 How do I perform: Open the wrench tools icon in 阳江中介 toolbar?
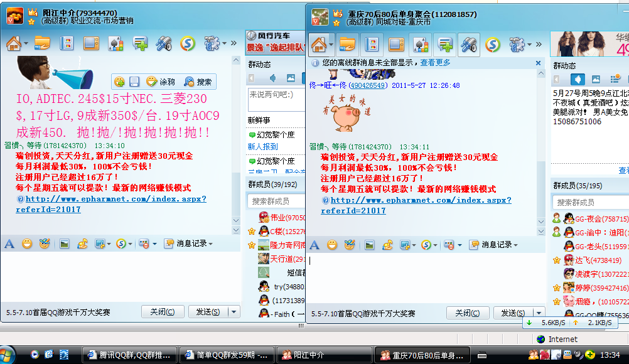(164, 43)
